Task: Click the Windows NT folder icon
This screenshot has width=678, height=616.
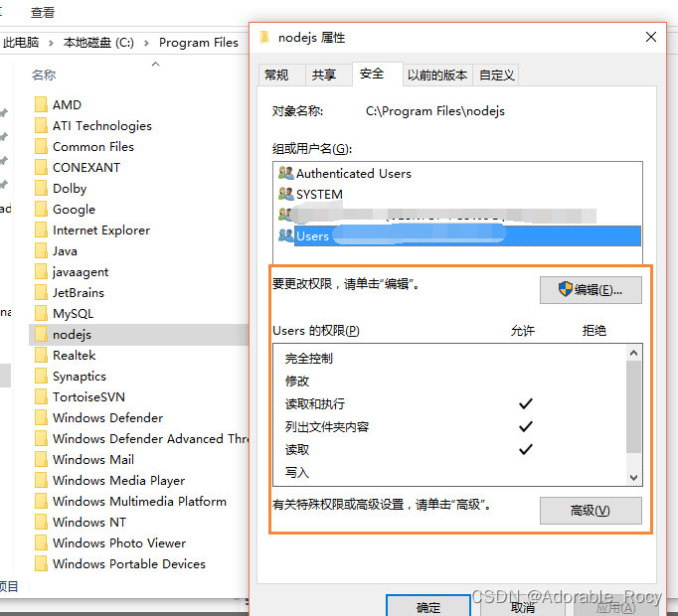Action: point(41,522)
